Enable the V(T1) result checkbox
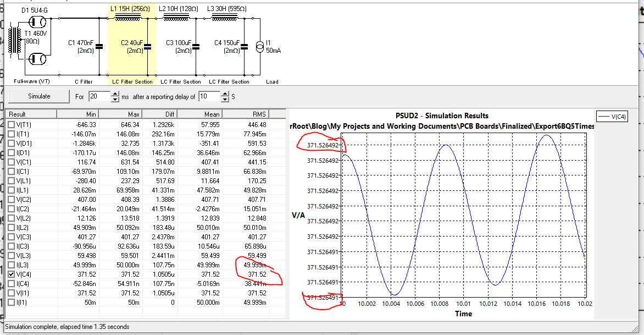 tap(11, 124)
